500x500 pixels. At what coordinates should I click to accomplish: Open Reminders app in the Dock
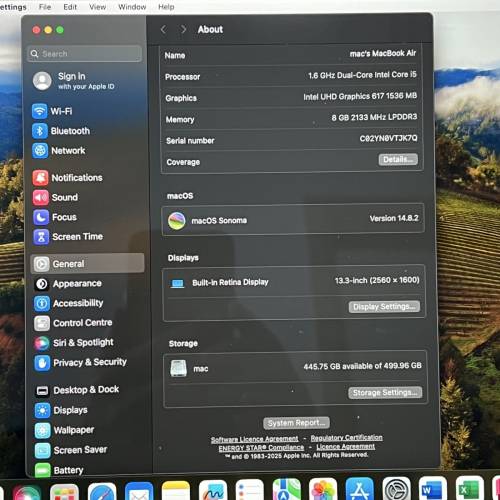(x=249, y=490)
